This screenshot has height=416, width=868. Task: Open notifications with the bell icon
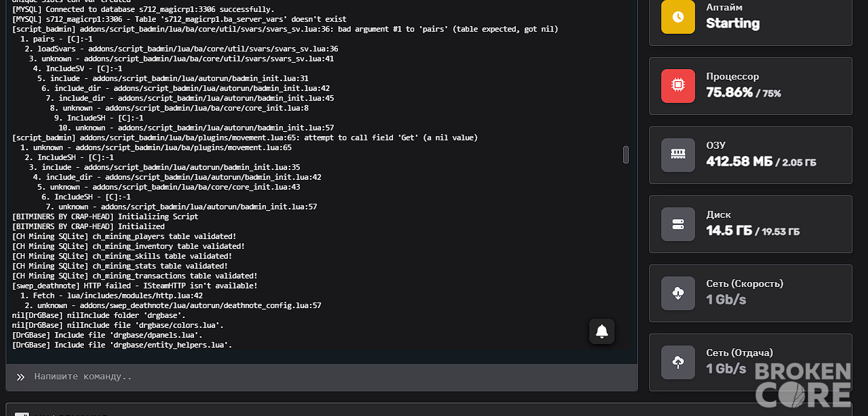tap(602, 331)
